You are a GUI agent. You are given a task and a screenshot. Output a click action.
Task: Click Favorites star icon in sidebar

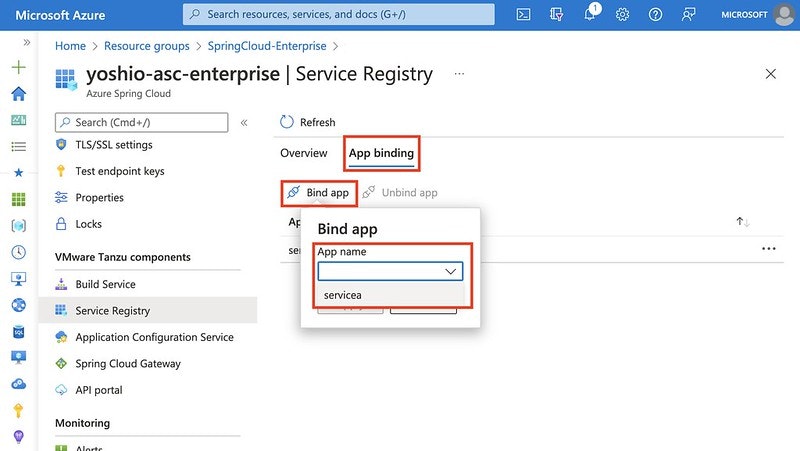coord(19,173)
